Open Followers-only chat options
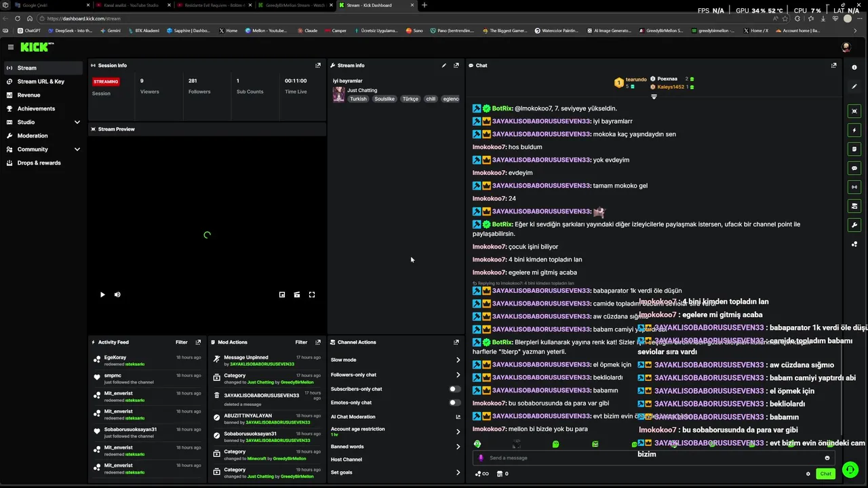This screenshot has height=488, width=868. pyautogui.click(x=395, y=375)
